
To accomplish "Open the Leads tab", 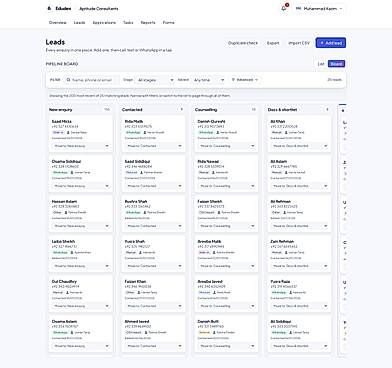I will point(79,23).
